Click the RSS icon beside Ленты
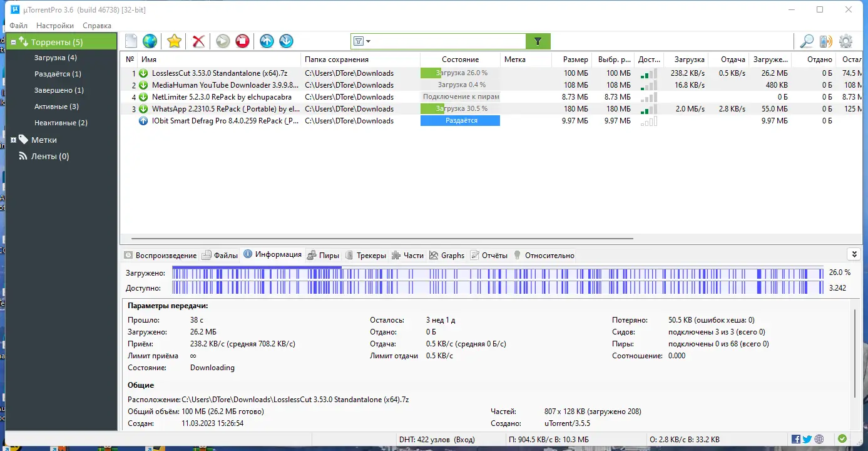Screen dimensions: 868x451 23,156
